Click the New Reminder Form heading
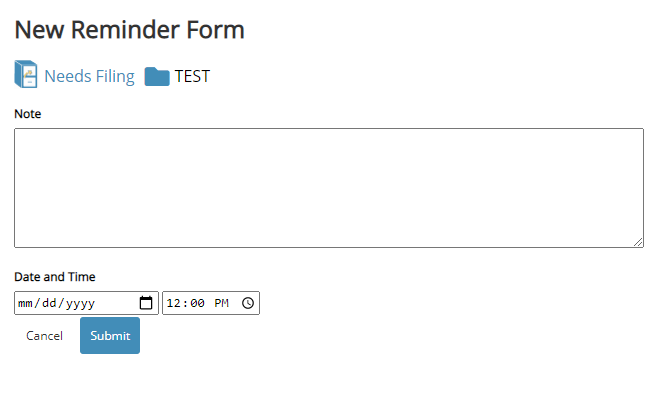 pos(129,29)
